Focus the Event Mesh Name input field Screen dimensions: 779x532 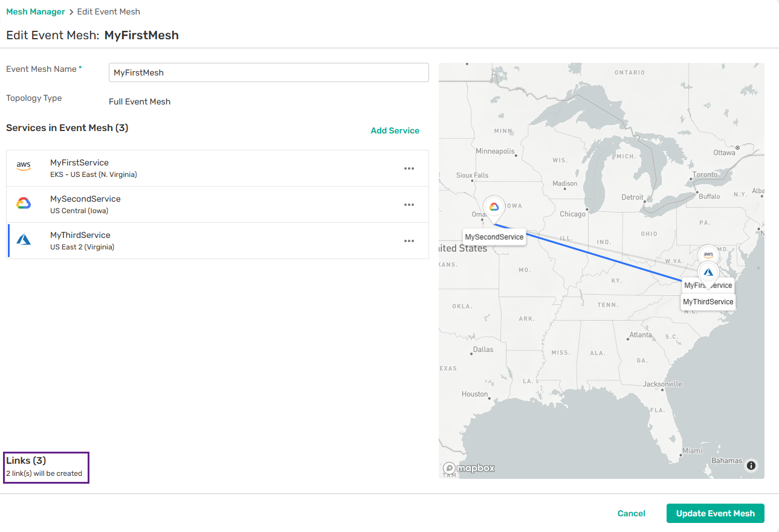(x=268, y=72)
